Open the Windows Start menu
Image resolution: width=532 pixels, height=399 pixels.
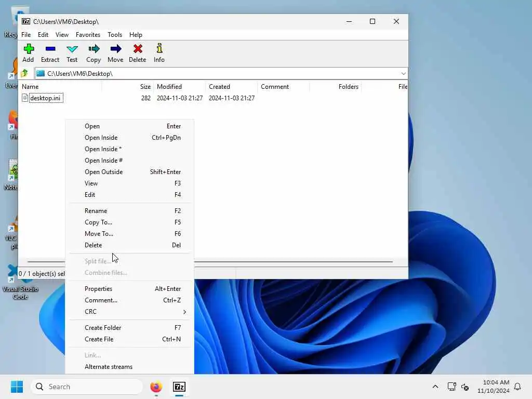click(17, 387)
